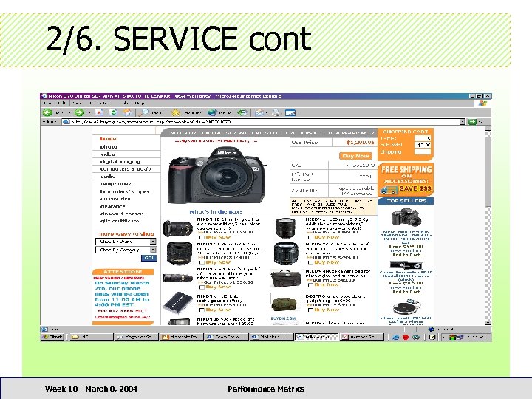Click the shopping cart sub-total field

point(423,145)
